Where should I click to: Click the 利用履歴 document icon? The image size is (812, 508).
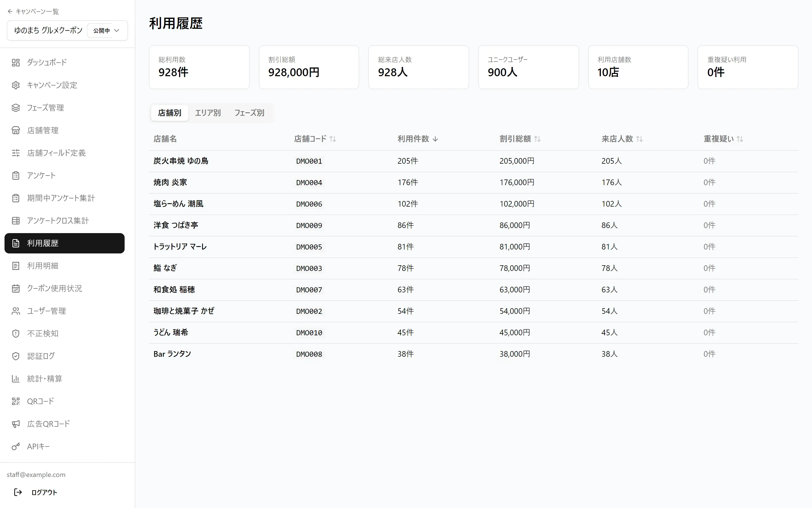click(x=16, y=243)
